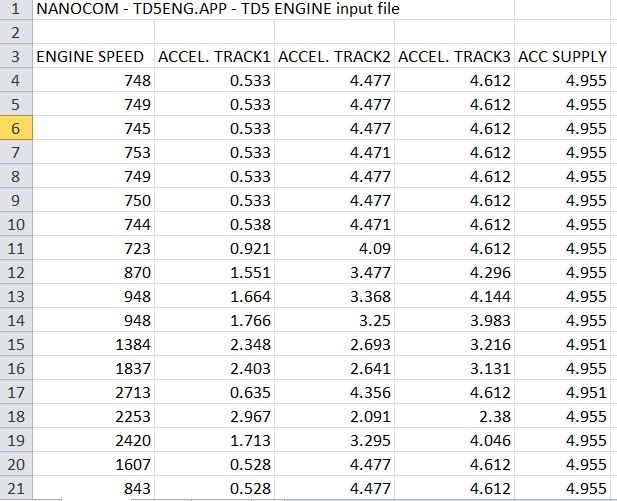Click the cell showing 0.538
This screenshot has width=617, height=501.
(x=214, y=224)
